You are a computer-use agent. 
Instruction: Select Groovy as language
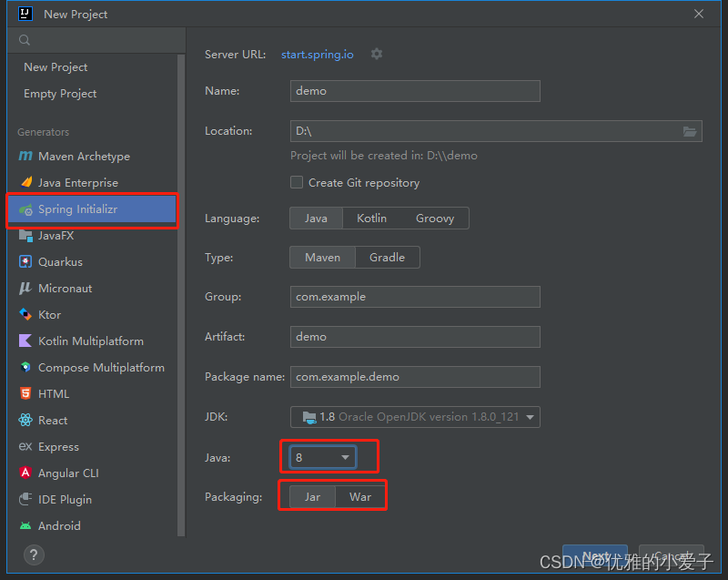pos(435,219)
